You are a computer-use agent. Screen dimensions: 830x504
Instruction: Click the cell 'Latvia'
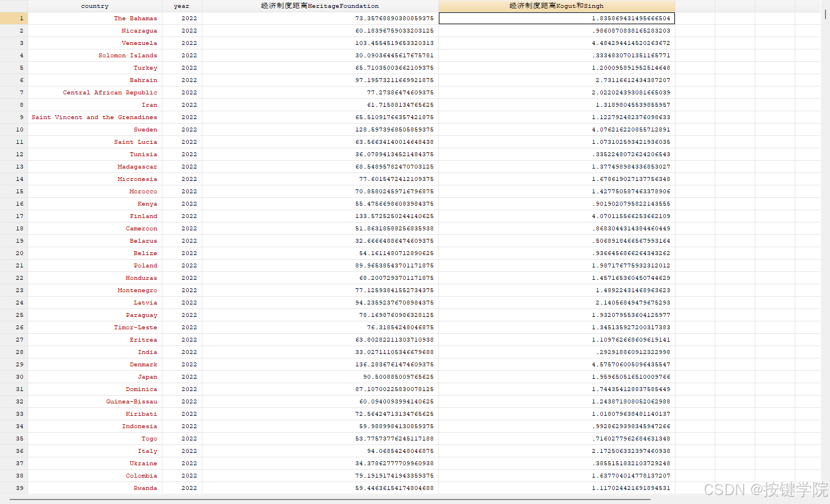click(95, 303)
